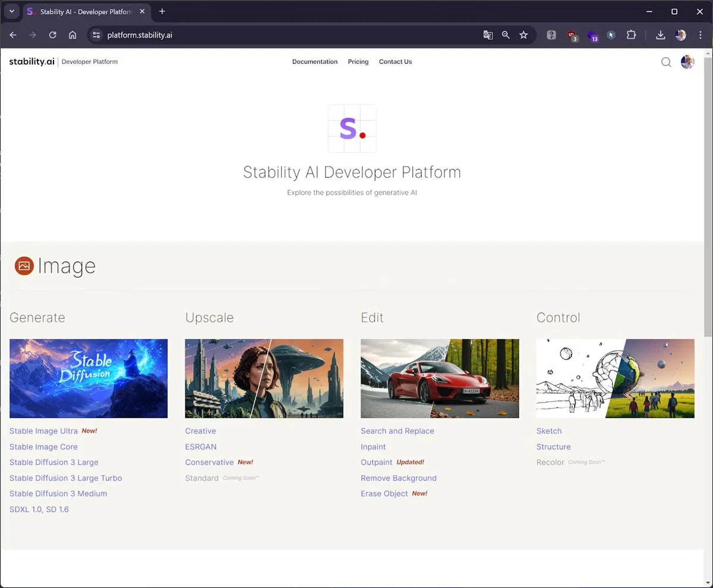Screen dimensions: 713x588
Task: Open Stable Diffusion 3 Large link
Action: pos(54,462)
